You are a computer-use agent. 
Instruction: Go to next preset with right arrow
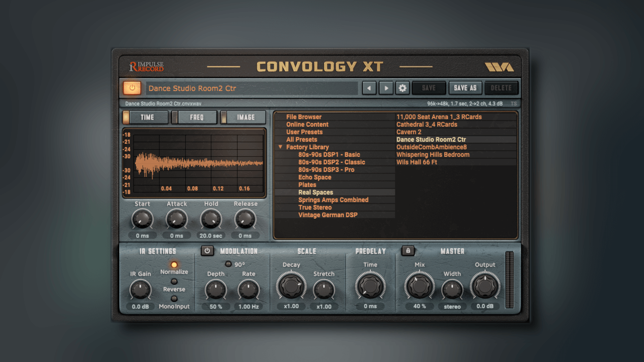pyautogui.click(x=386, y=88)
